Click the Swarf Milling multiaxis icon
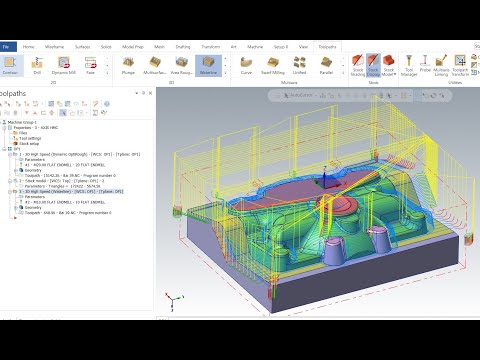This screenshot has width=480, height=360. [x=273, y=66]
